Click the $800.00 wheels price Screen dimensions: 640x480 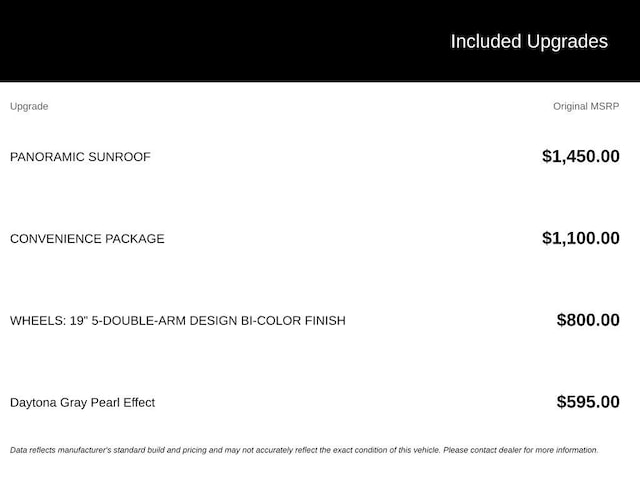pyautogui.click(x=588, y=320)
